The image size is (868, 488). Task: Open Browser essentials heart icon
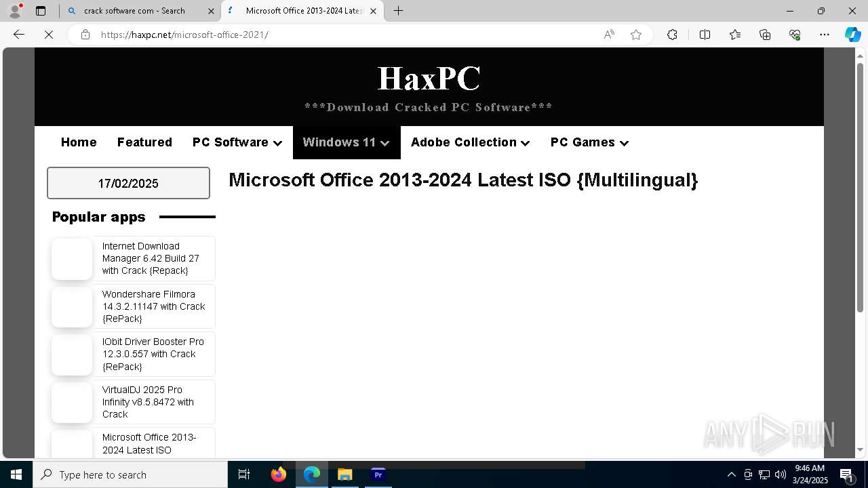(795, 35)
